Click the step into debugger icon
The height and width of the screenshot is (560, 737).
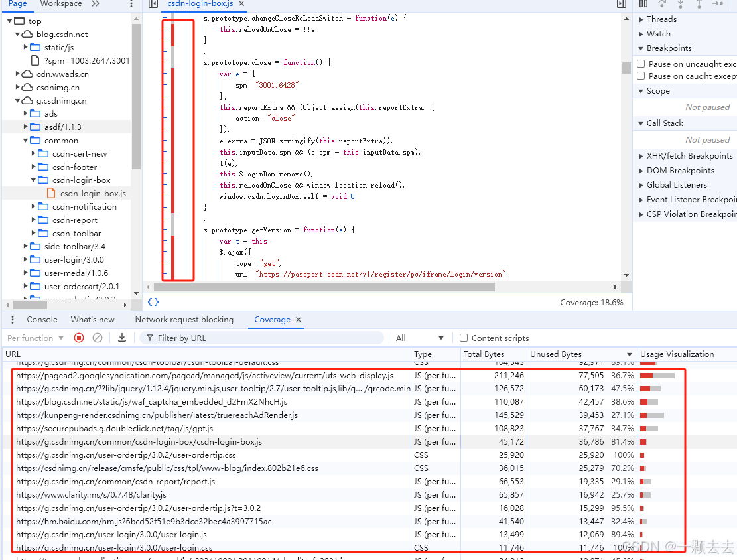[x=681, y=4]
